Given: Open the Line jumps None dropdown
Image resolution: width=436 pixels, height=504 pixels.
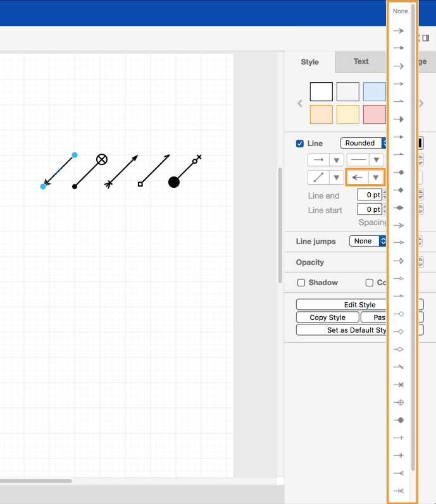Looking at the screenshot, I should click(x=368, y=241).
